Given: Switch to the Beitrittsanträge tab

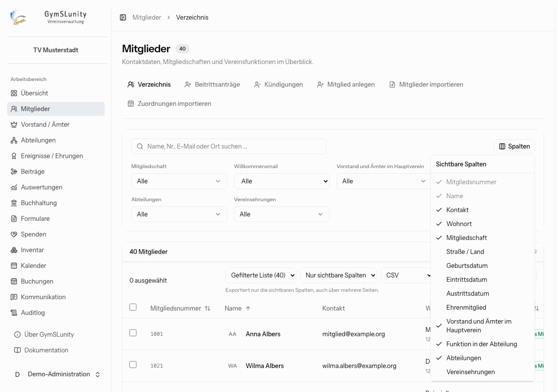Looking at the screenshot, I should (212, 84).
